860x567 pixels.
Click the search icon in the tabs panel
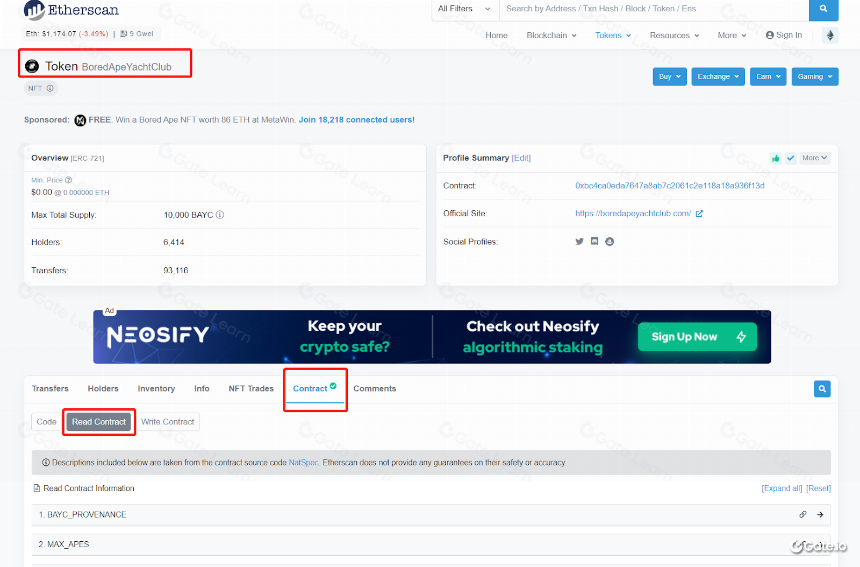tap(822, 389)
